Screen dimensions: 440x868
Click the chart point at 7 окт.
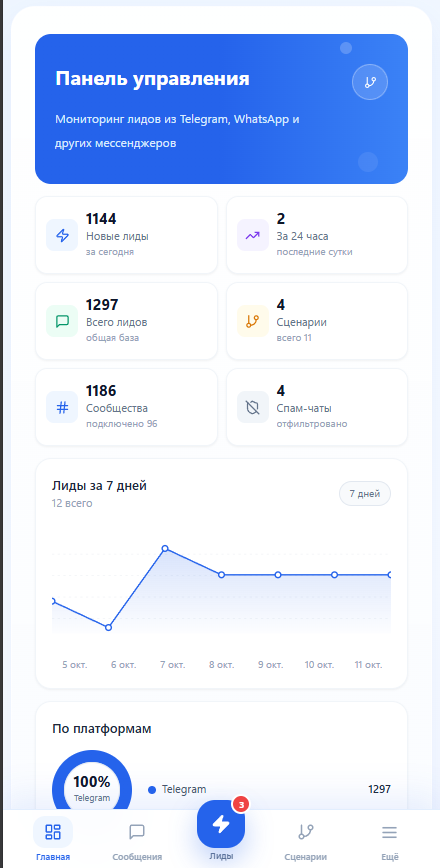coord(165,549)
